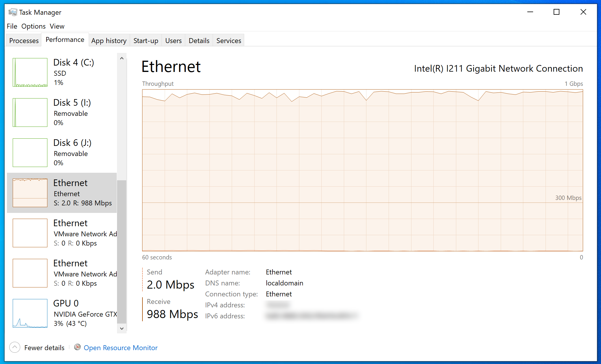This screenshot has width=601, height=364.
Task: Select the Disk 5 (I:) removable graph icon
Action: click(29, 112)
